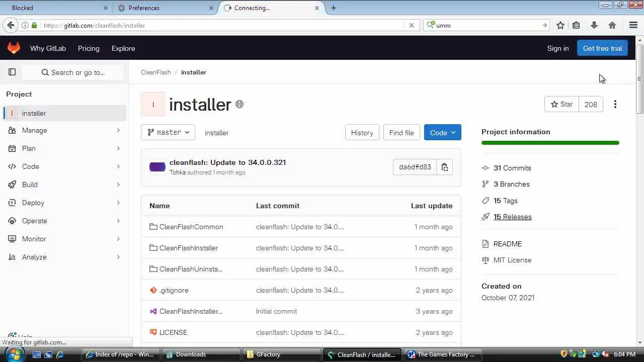Click commit hash da6dfd83

pos(415,167)
